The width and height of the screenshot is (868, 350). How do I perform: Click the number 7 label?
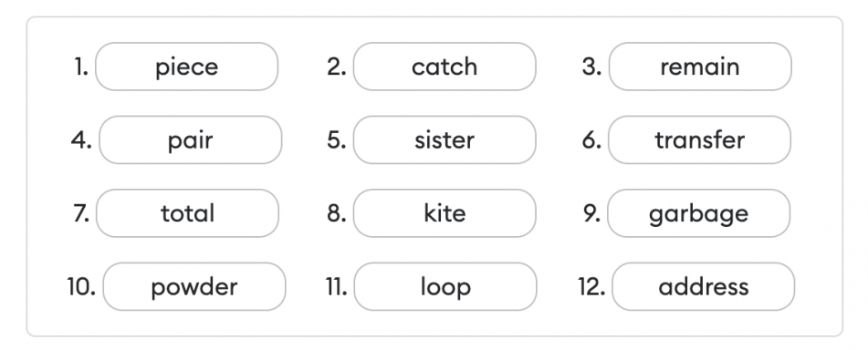coord(81,213)
